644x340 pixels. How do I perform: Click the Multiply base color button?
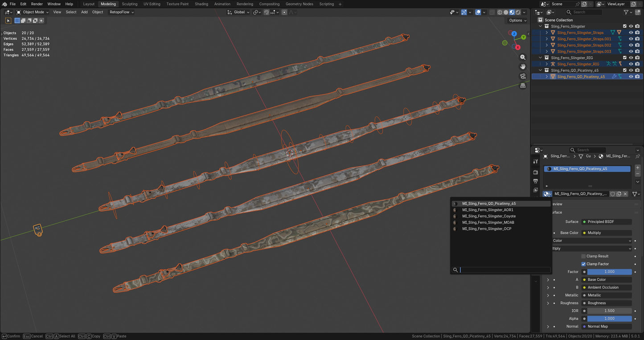point(607,233)
